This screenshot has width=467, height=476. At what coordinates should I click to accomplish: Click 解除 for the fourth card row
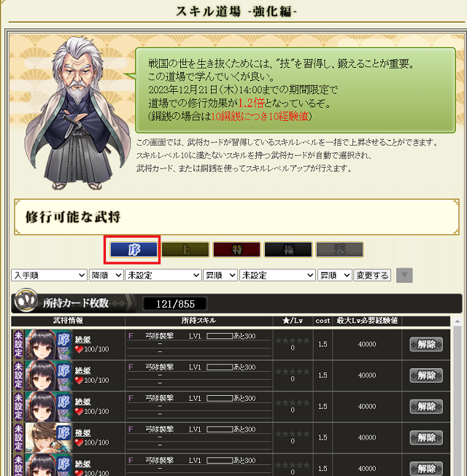(426, 437)
